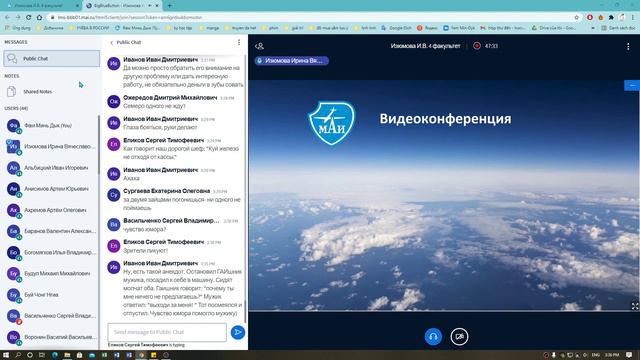The height and width of the screenshot is (360, 640).
Task: Bookmark this page with the star icon
Action: pos(576,18)
